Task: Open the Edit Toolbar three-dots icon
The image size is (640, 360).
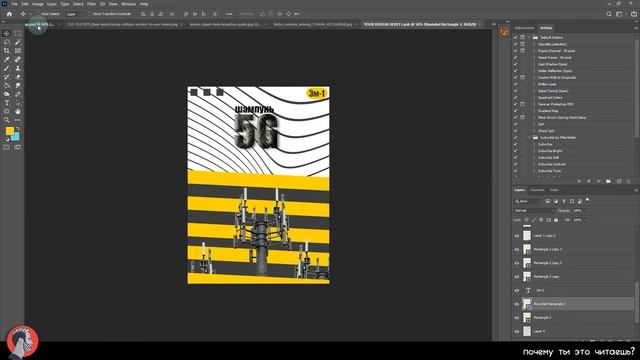Action: tap(18, 120)
